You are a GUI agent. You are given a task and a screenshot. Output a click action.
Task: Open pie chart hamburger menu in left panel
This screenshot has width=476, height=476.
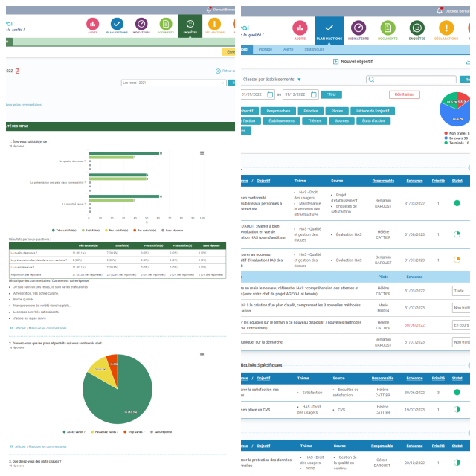point(202,355)
